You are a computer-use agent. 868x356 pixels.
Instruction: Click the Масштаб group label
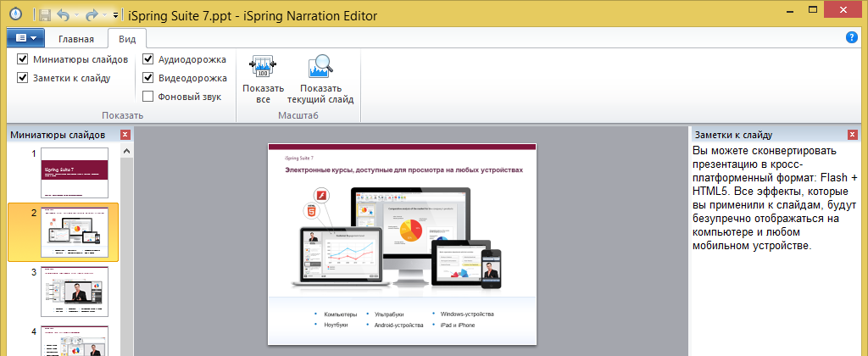click(298, 115)
